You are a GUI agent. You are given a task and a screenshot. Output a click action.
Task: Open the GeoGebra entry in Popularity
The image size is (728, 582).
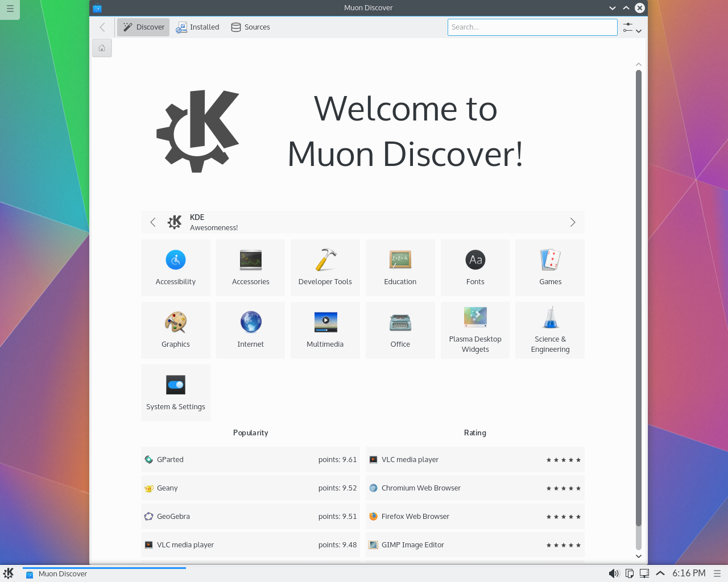tap(250, 517)
